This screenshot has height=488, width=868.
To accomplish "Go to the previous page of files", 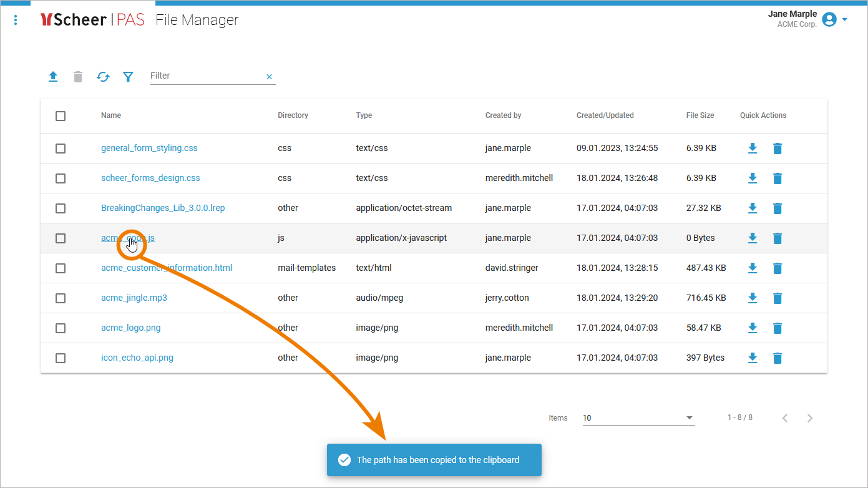I will (785, 418).
